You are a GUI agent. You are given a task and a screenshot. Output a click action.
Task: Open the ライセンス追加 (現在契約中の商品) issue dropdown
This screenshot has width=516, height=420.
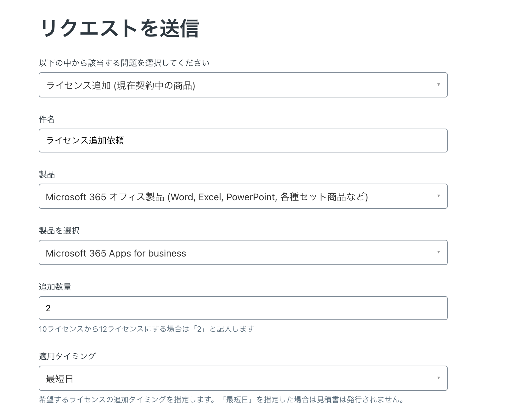click(x=243, y=85)
